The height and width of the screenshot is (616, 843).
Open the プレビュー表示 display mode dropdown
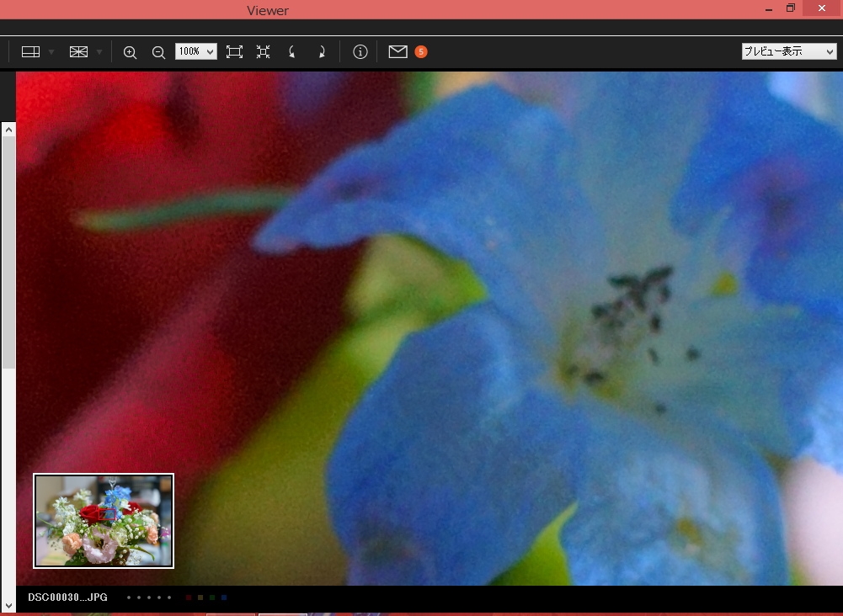point(789,51)
